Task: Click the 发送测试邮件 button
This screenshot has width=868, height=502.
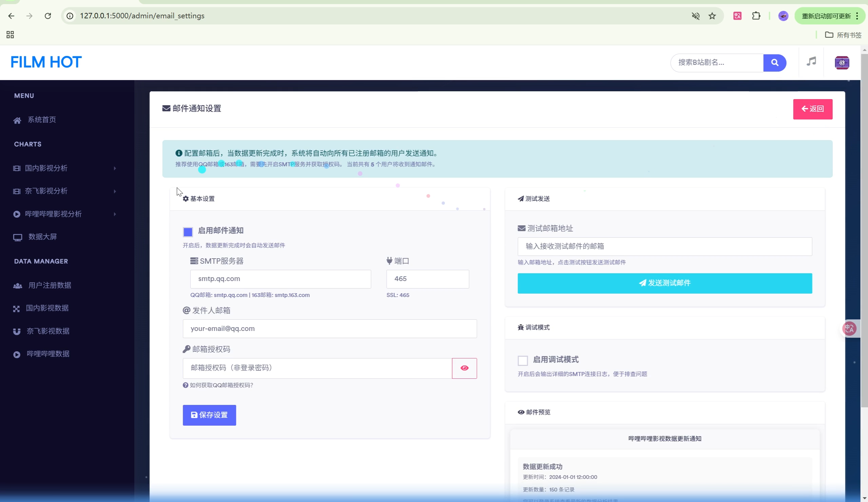Action: [x=664, y=283]
